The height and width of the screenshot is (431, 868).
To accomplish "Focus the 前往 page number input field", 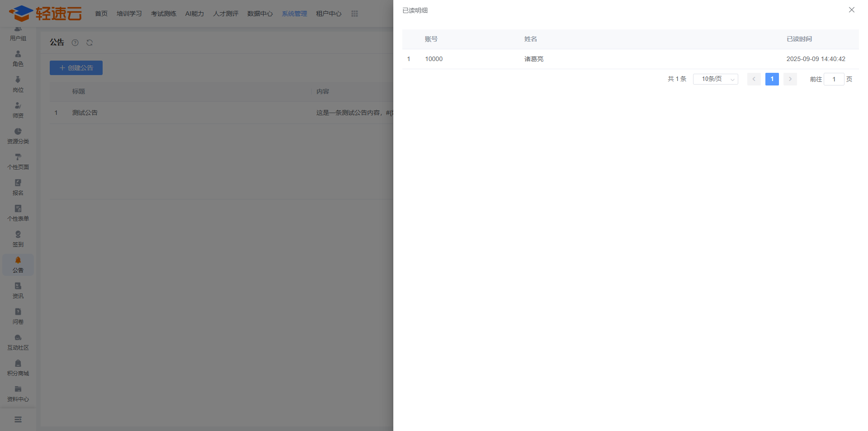I will [x=834, y=79].
